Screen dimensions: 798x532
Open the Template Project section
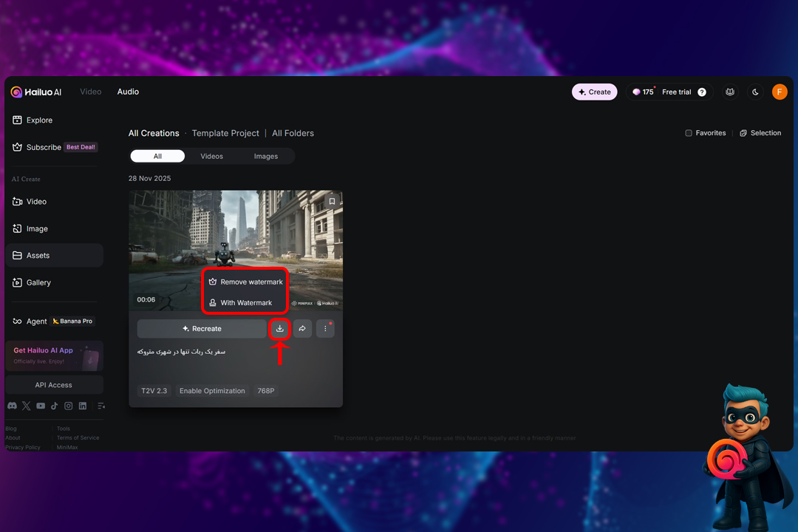225,133
